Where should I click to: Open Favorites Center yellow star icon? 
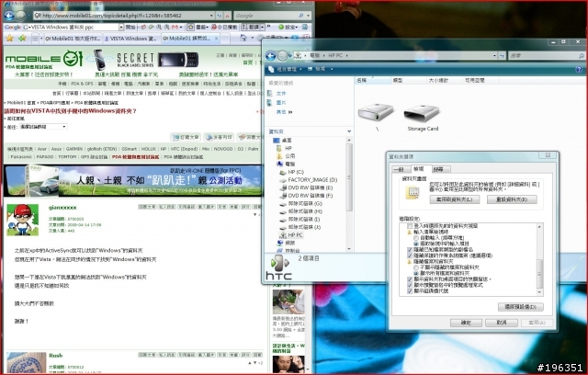(10, 38)
